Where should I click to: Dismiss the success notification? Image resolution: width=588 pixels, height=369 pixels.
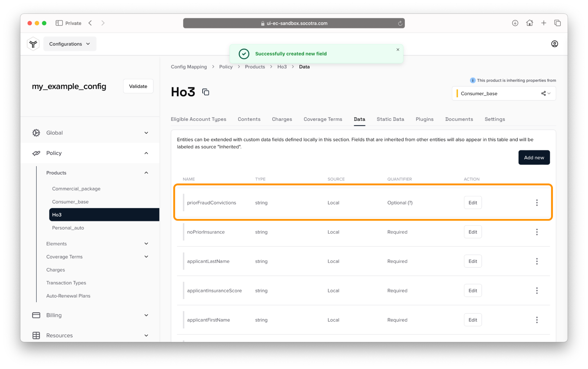point(398,50)
